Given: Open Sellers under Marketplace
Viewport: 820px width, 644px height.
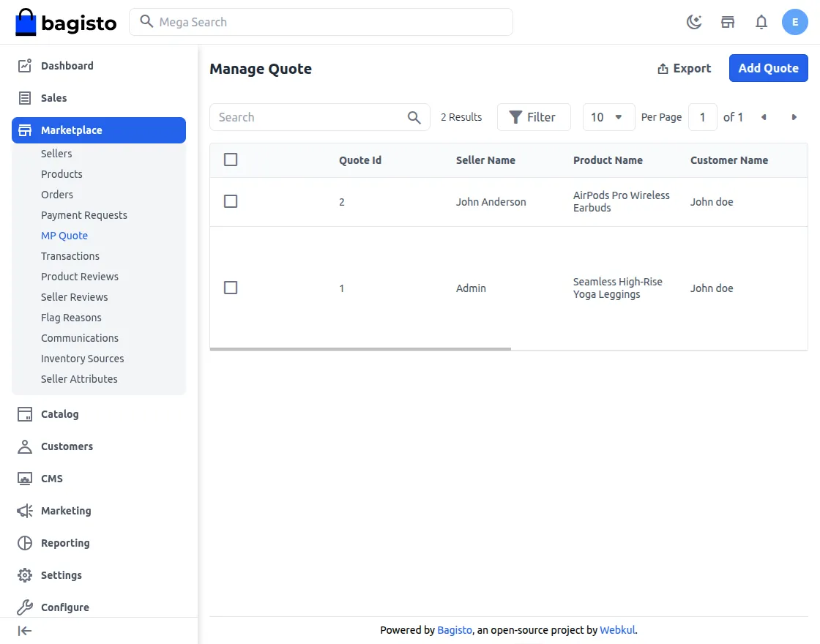Looking at the screenshot, I should point(56,154).
